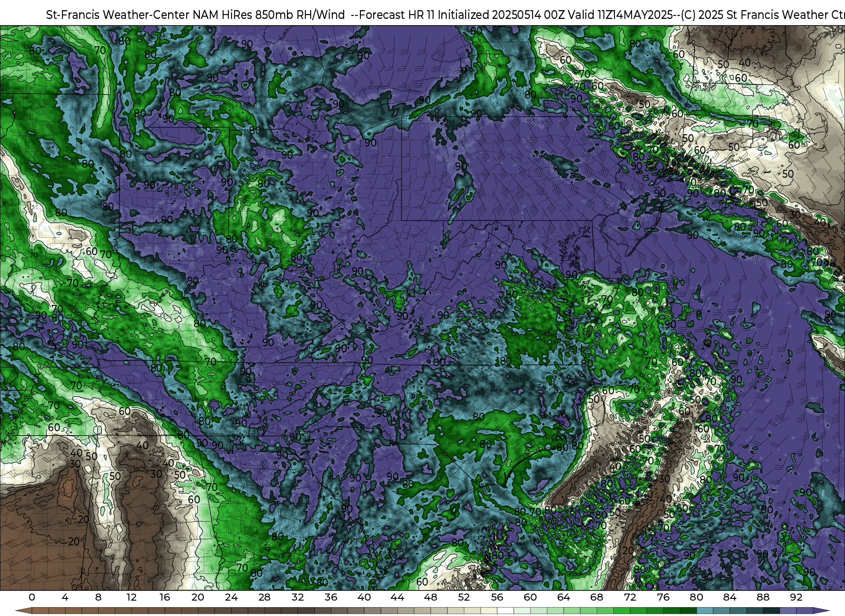Select the purple swatch at colorbar value 92
Viewport: 845px width, 616px height.
[805, 611]
